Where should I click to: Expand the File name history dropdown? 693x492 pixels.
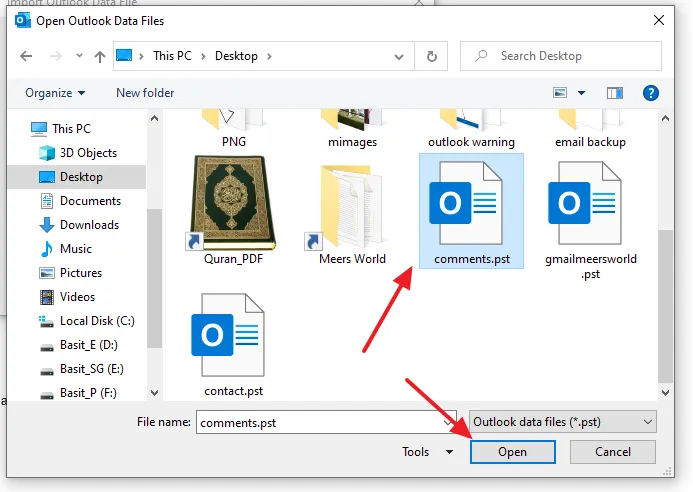click(448, 423)
